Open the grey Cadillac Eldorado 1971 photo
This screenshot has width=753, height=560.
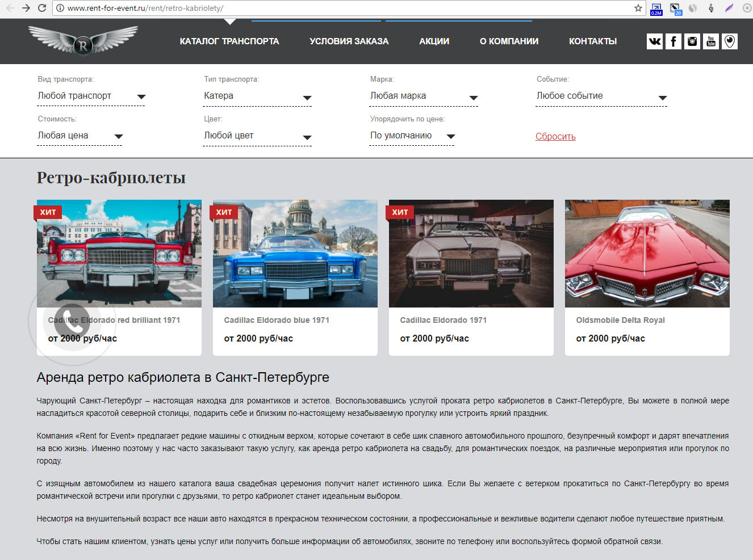(471, 254)
